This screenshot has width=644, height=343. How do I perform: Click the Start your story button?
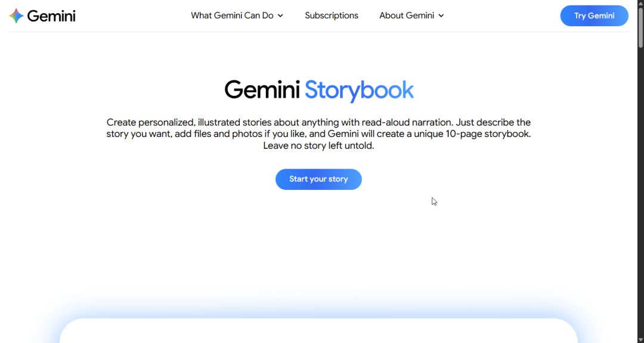pyautogui.click(x=318, y=179)
